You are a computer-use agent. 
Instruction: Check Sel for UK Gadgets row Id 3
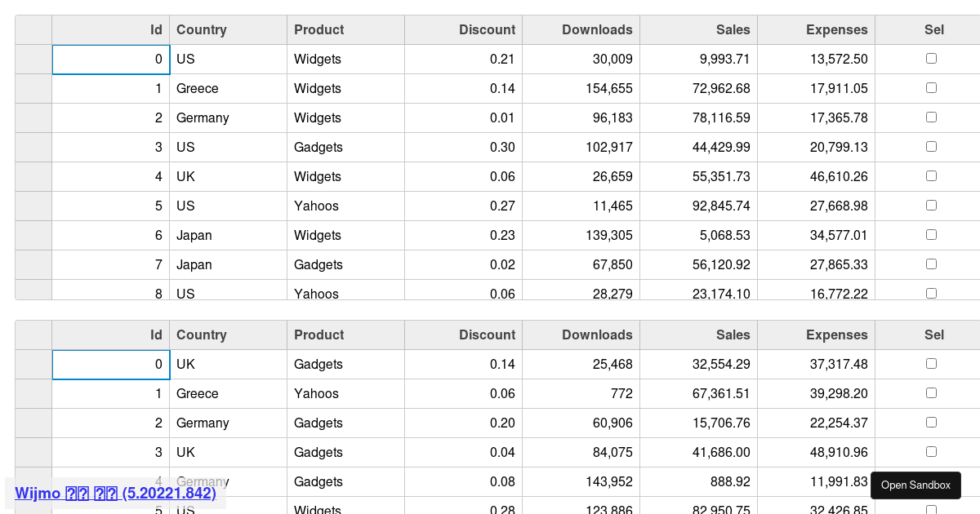(x=931, y=451)
